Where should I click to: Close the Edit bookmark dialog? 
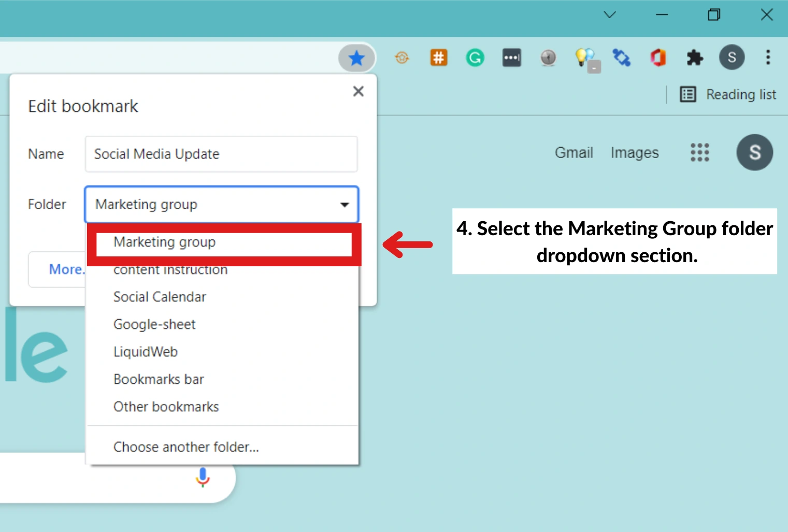(x=358, y=91)
